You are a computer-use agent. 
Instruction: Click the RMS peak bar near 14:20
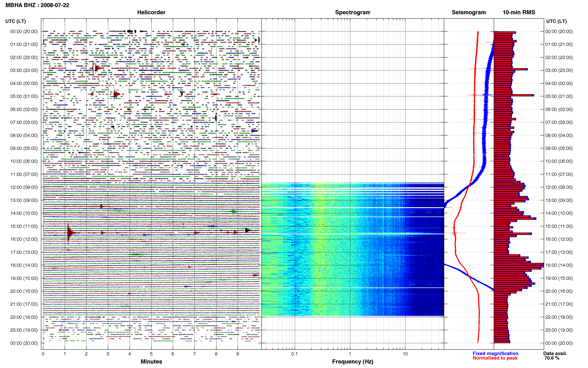(515, 219)
